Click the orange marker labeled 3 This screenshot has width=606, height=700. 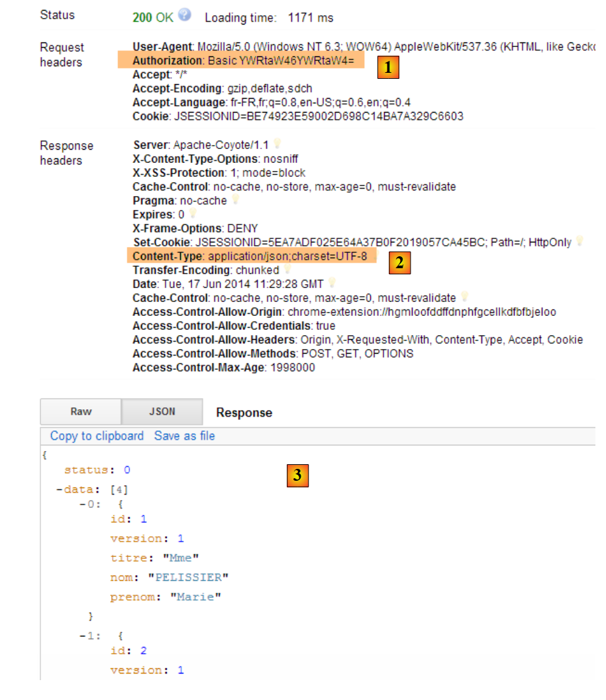click(x=297, y=475)
